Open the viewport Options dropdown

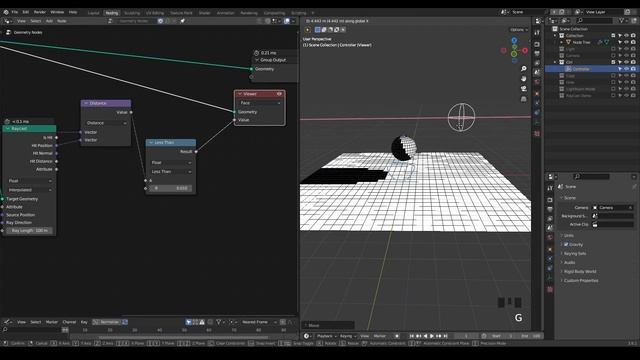click(x=519, y=30)
